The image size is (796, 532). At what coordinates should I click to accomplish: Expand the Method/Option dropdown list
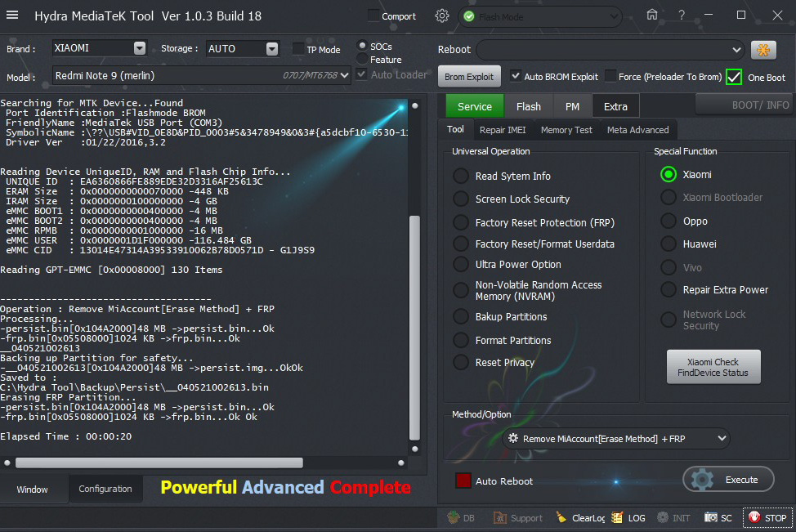click(x=722, y=439)
